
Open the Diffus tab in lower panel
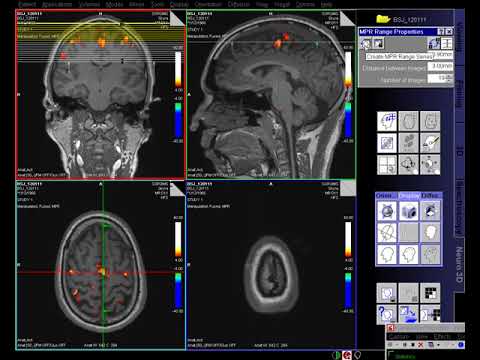(431, 196)
